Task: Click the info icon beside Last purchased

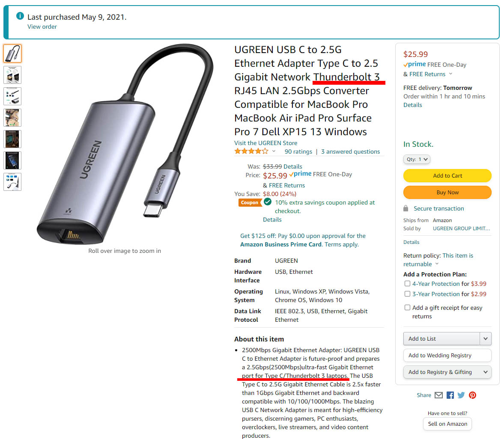Action: (20, 16)
